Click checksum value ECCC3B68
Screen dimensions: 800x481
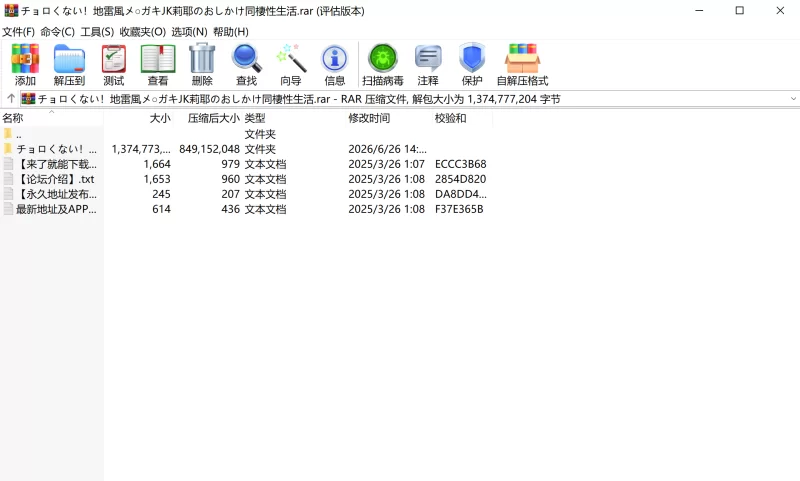[x=460, y=164]
